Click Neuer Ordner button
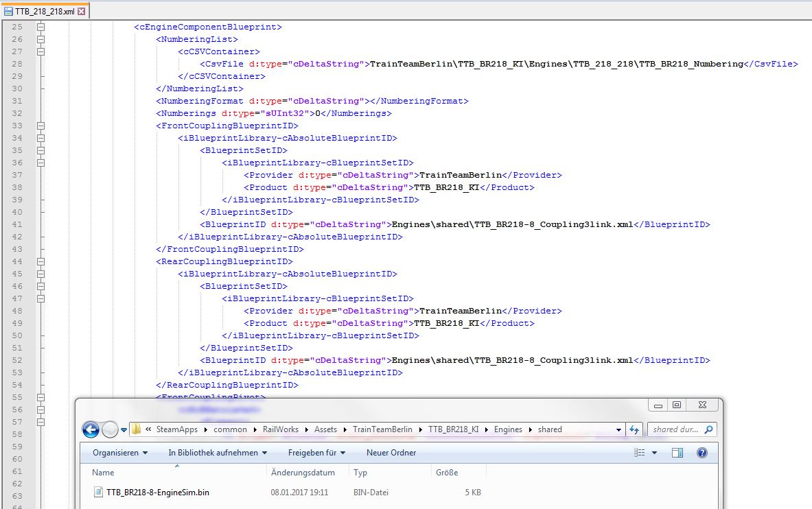This screenshot has height=509, width=812. (x=391, y=453)
